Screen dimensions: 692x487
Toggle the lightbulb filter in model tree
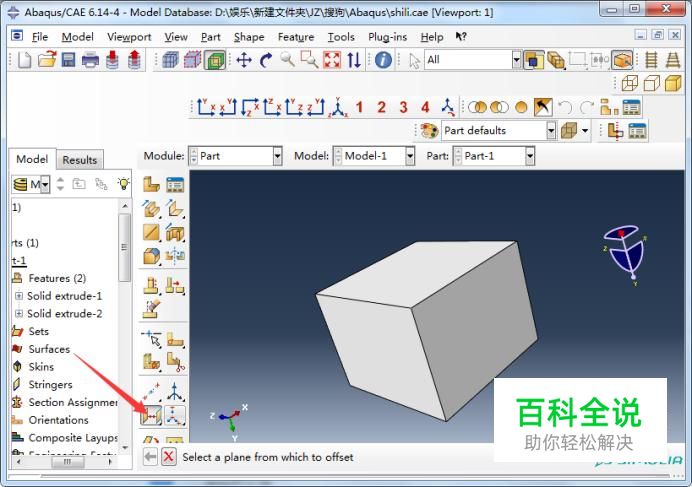pyautogui.click(x=124, y=184)
